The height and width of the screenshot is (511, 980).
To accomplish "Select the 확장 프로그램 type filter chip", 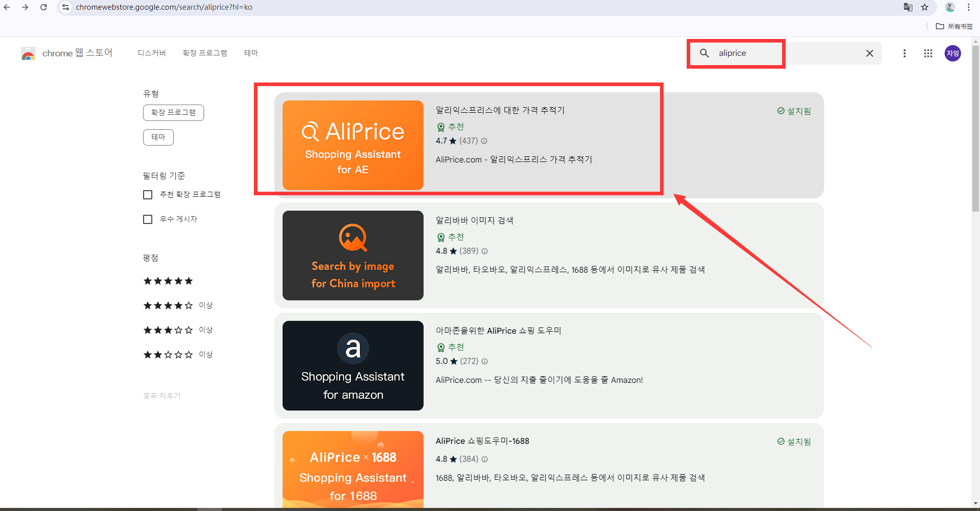I will click(173, 113).
